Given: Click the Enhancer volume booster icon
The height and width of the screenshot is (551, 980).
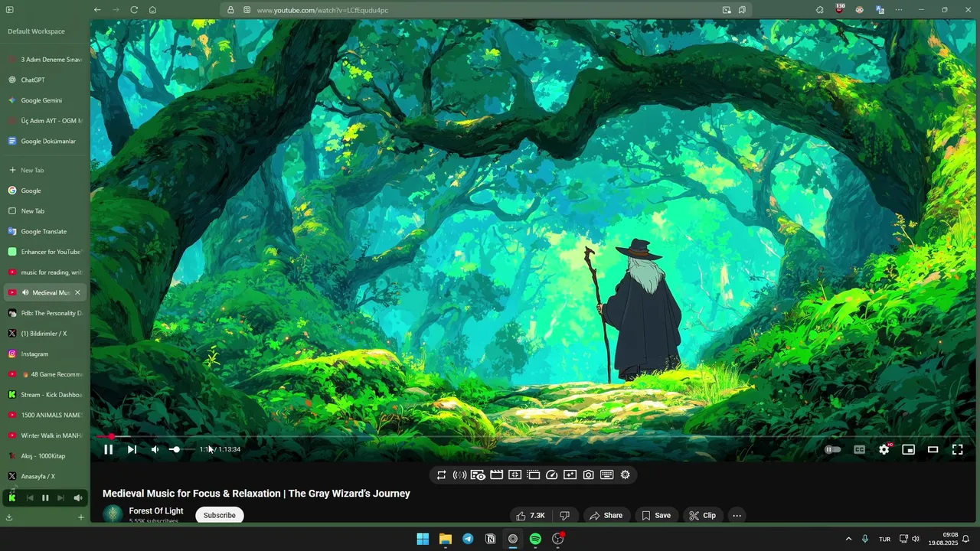Looking at the screenshot, I should [x=459, y=474].
